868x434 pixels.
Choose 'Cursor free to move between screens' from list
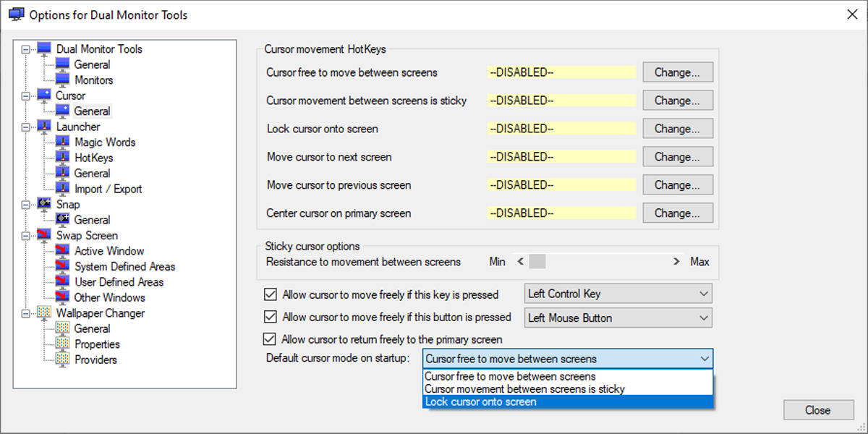[568, 376]
